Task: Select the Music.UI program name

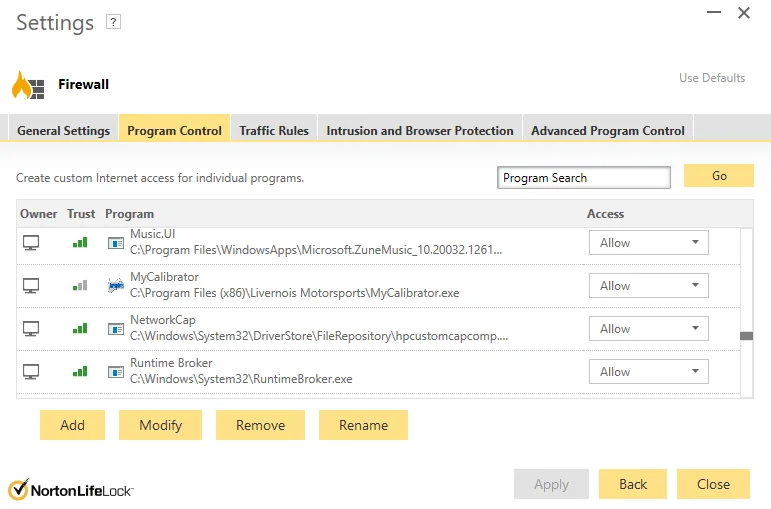Action: tap(152, 234)
